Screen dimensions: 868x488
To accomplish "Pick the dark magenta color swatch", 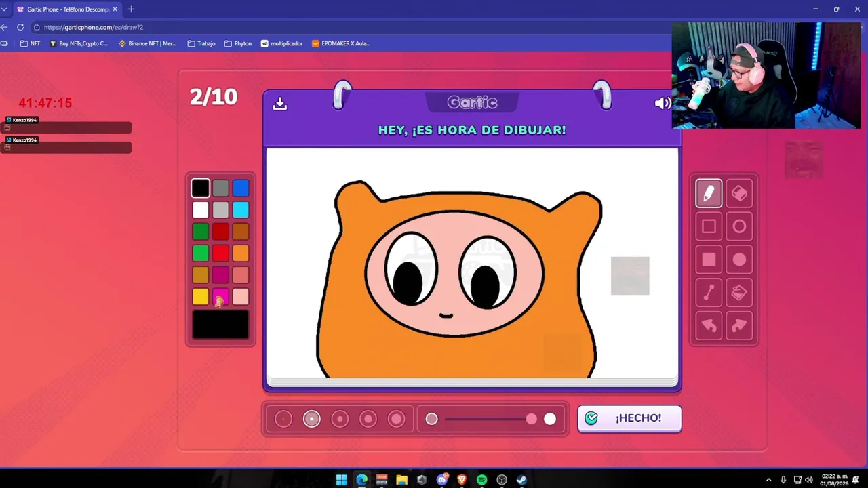I will 220,274.
